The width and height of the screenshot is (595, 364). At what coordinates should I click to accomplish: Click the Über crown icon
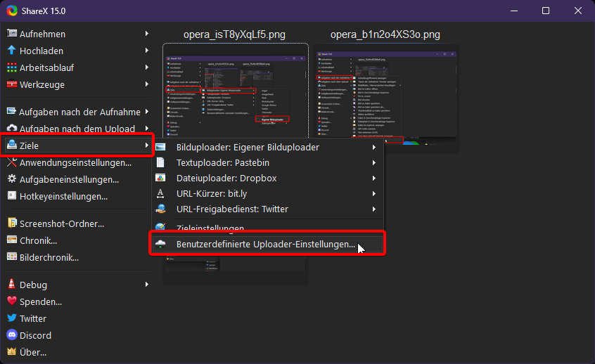click(x=11, y=352)
